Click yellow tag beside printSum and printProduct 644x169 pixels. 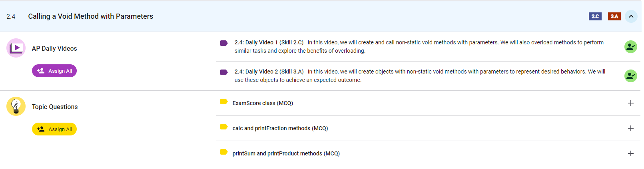tap(224, 152)
